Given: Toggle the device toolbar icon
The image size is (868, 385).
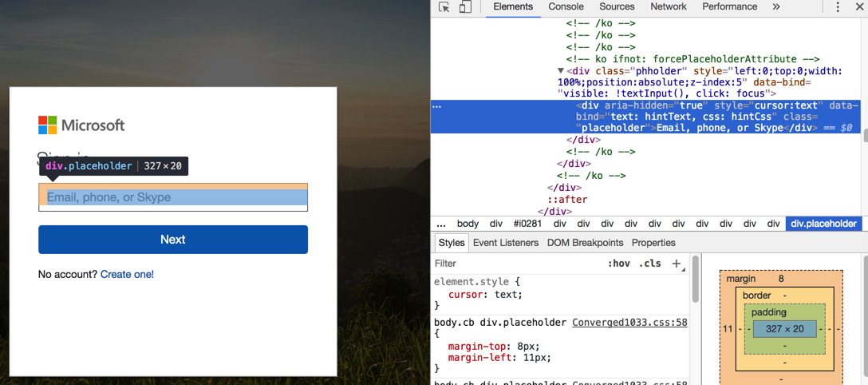Looking at the screenshot, I should click(x=466, y=6).
